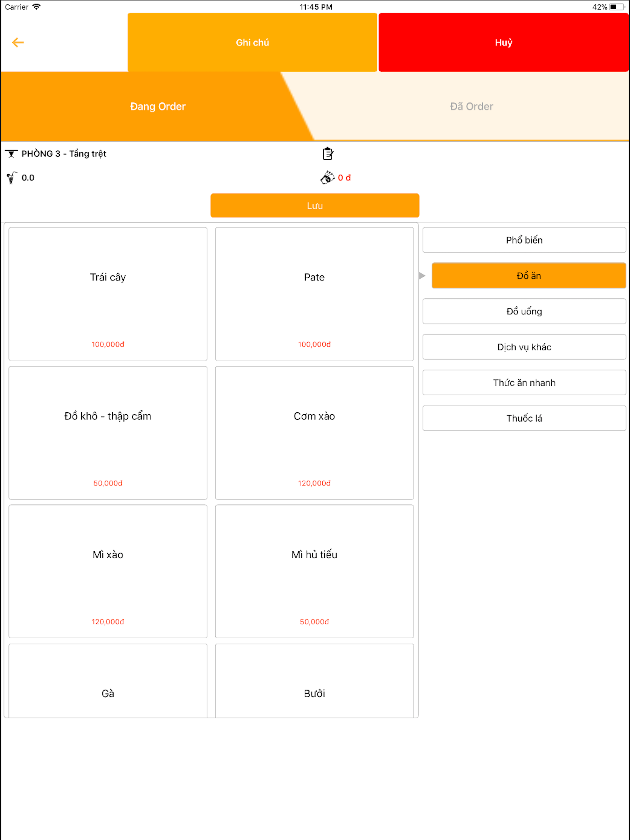Switch to the Đang Order tab
This screenshot has width=630, height=840.
pos(158,106)
